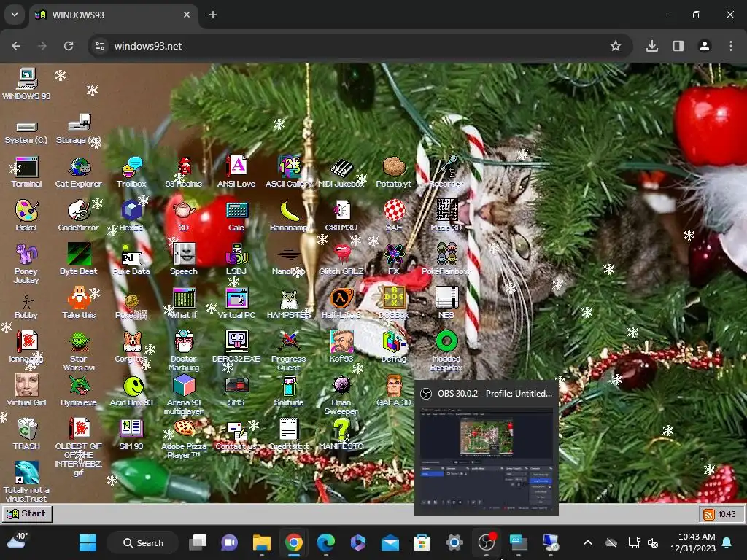
Task: Reload the current page
Action: [69, 46]
